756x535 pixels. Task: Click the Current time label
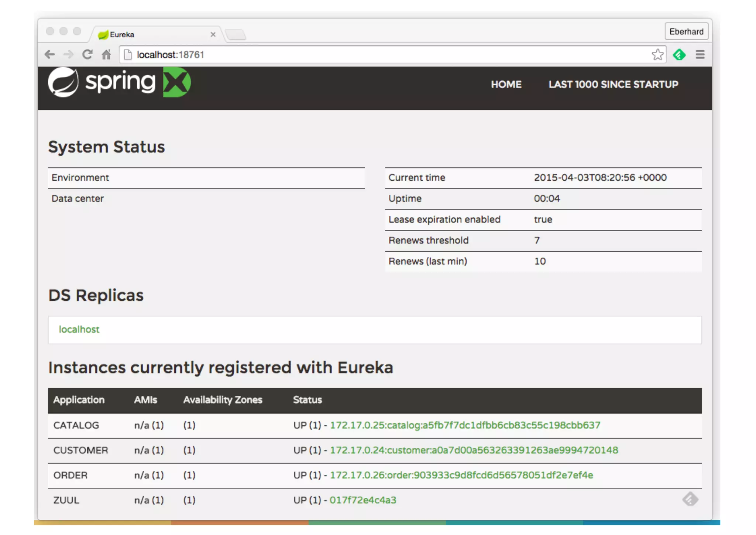point(417,177)
